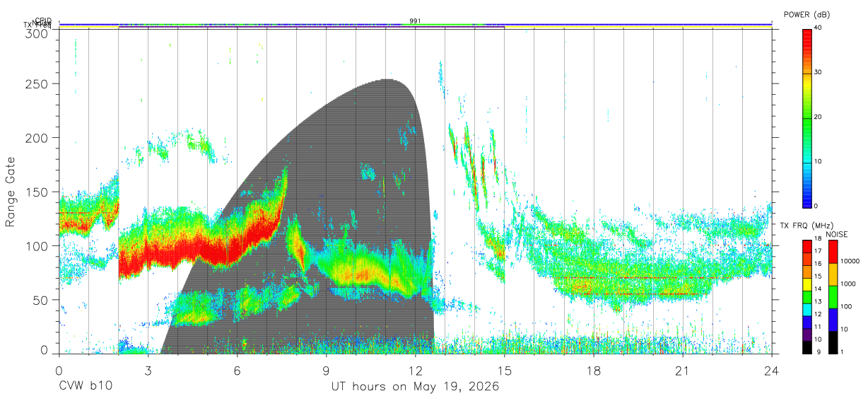Click the Range Gate axis title
Screen dimensions: 868x401
pos(11,192)
